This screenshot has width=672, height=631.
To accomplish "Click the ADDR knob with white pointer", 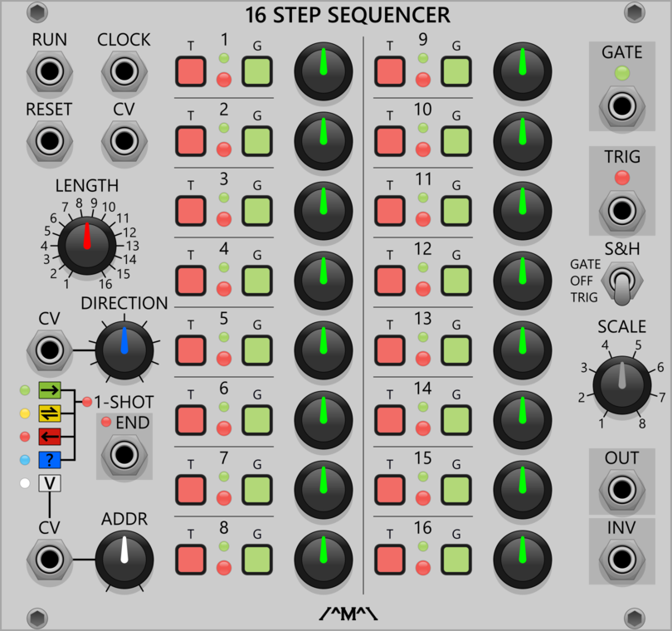I will (124, 560).
